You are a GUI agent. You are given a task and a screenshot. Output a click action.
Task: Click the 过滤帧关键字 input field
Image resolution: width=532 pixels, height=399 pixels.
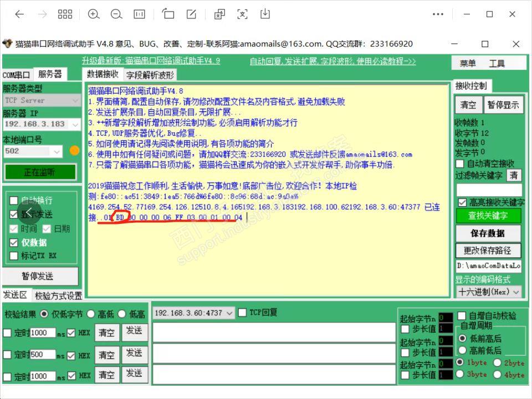pyautogui.click(x=489, y=190)
